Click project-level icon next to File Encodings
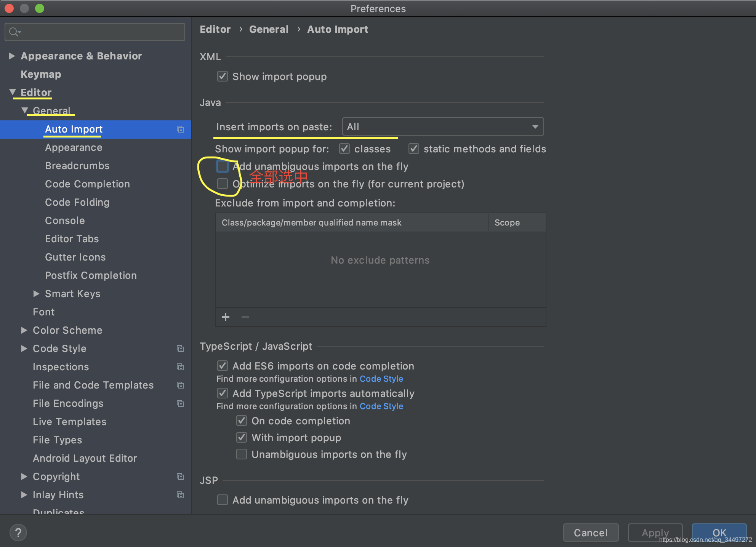This screenshot has height=547, width=756. point(180,403)
